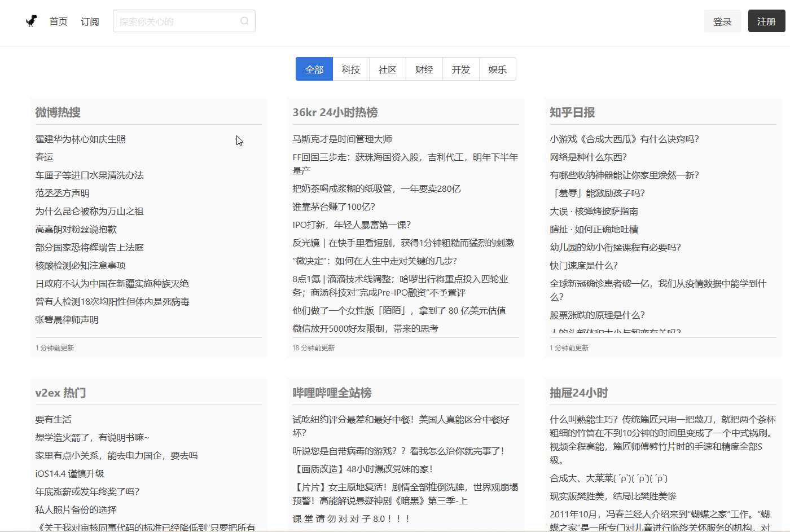
Task: Open 为什么昆仑被称为万山之祖 link
Action: [90, 212]
